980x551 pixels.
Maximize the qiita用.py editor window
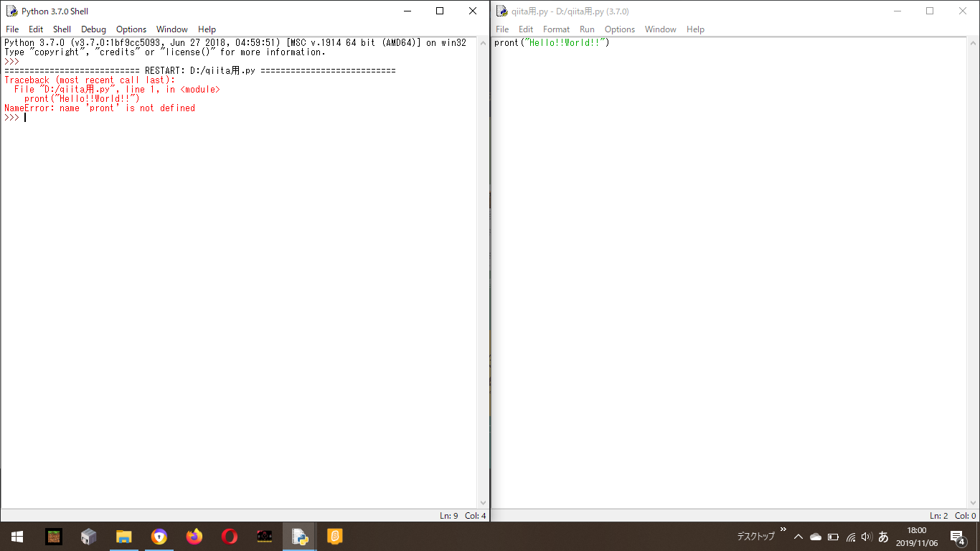point(930,11)
